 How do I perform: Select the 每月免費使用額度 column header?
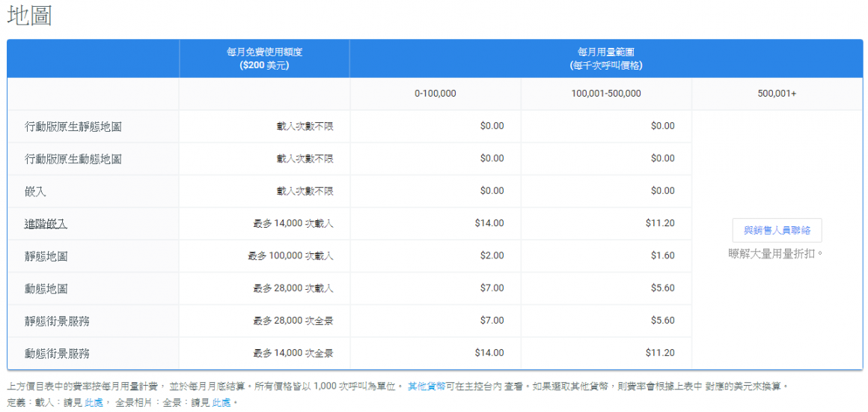pos(265,58)
